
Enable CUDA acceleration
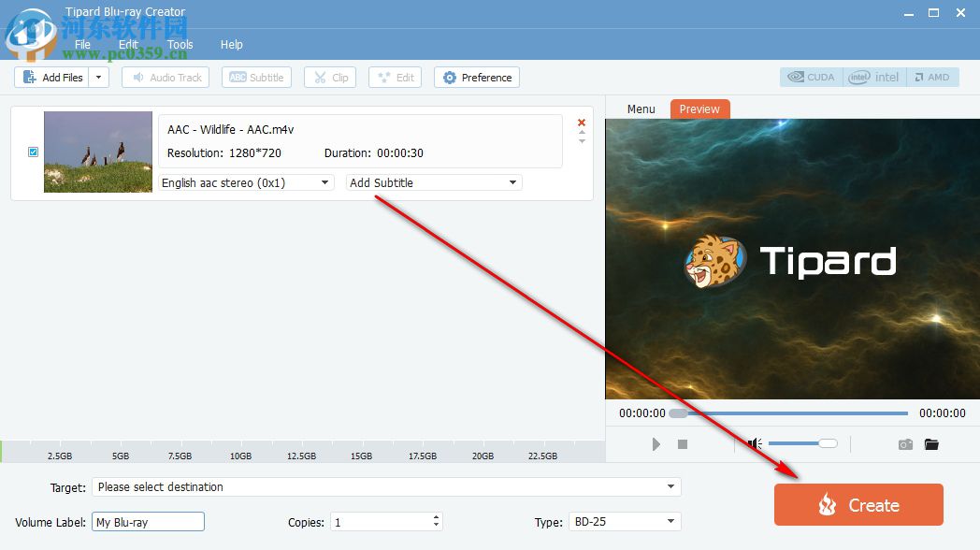click(x=810, y=77)
